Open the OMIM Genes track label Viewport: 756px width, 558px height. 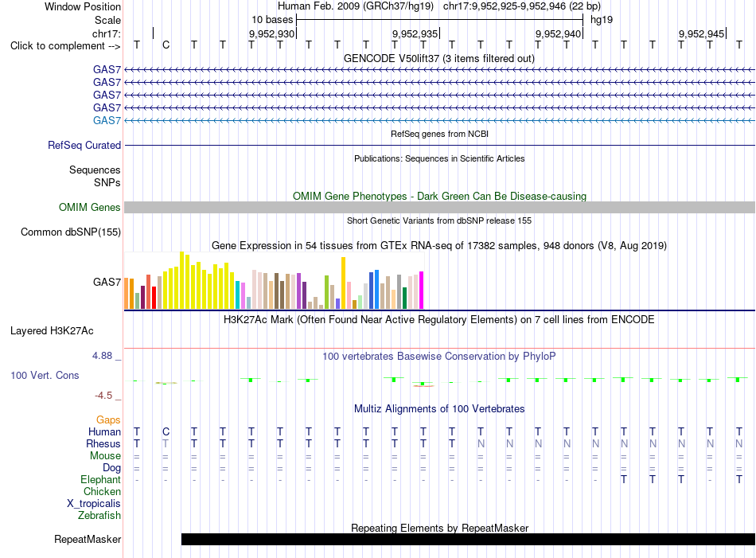coord(90,208)
